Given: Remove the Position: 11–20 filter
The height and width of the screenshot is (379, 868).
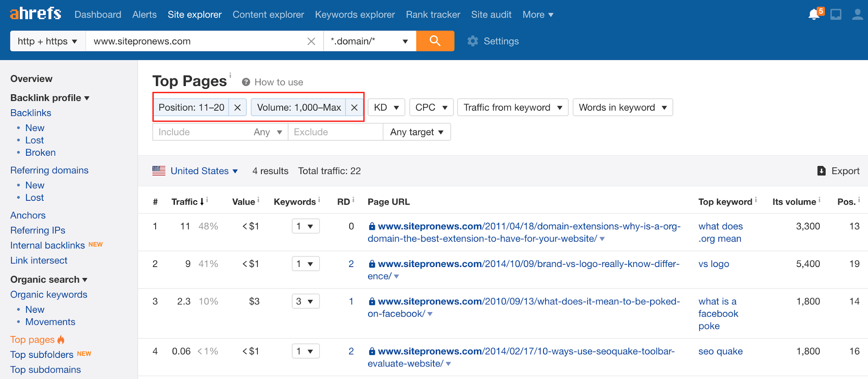Looking at the screenshot, I should [237, 107].
